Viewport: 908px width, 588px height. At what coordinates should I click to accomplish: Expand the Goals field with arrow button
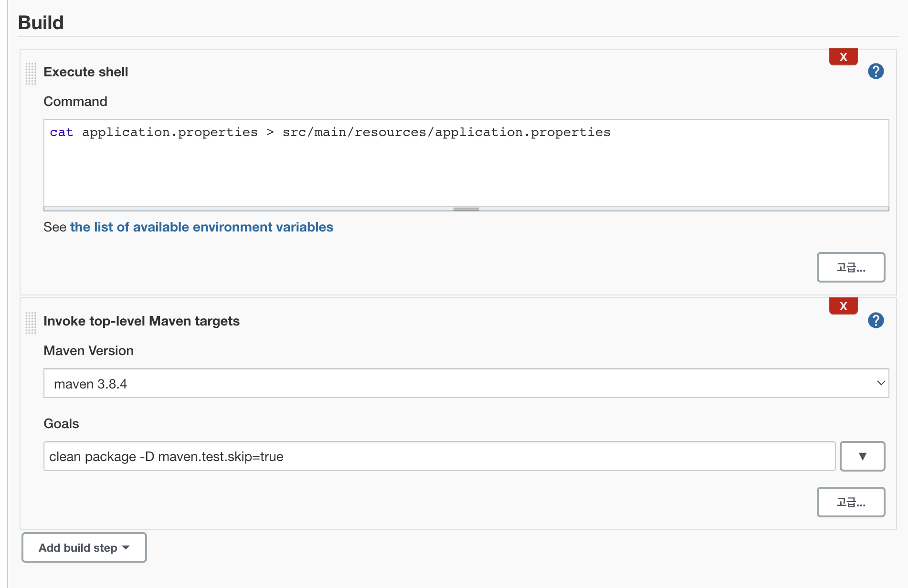pyautogui.click(x=862, y=456)
